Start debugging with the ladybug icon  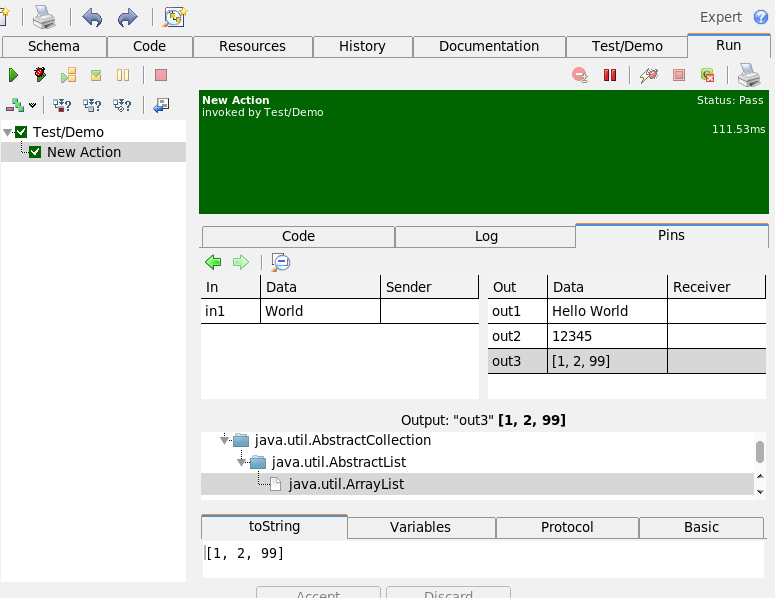pos(40,75)
